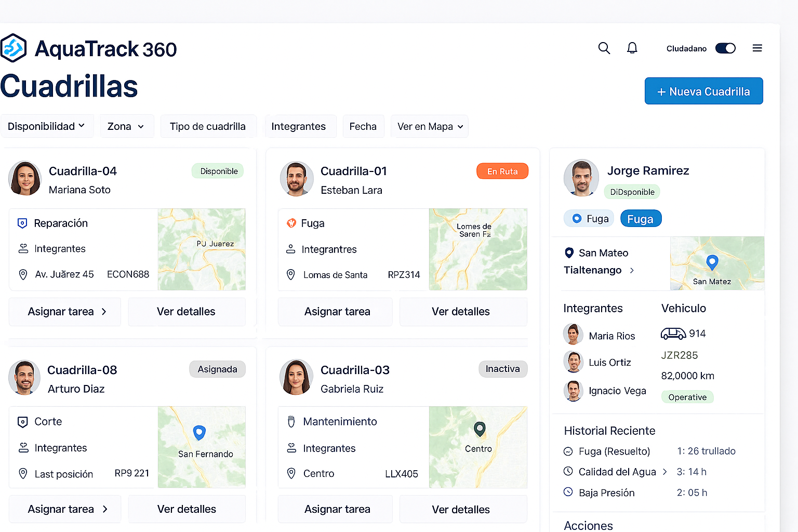Click the hand icon next to Mantenimiento
Image resolution: width=798 pixels, height=532 pixels.
[291, 421]
